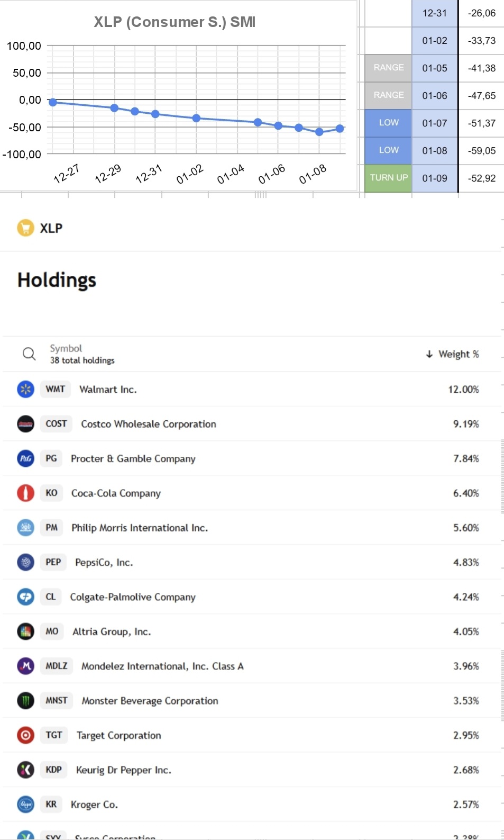Open Philip Morris International Inc. holding
Screen dimensions: 504x840
click(140, 528)
